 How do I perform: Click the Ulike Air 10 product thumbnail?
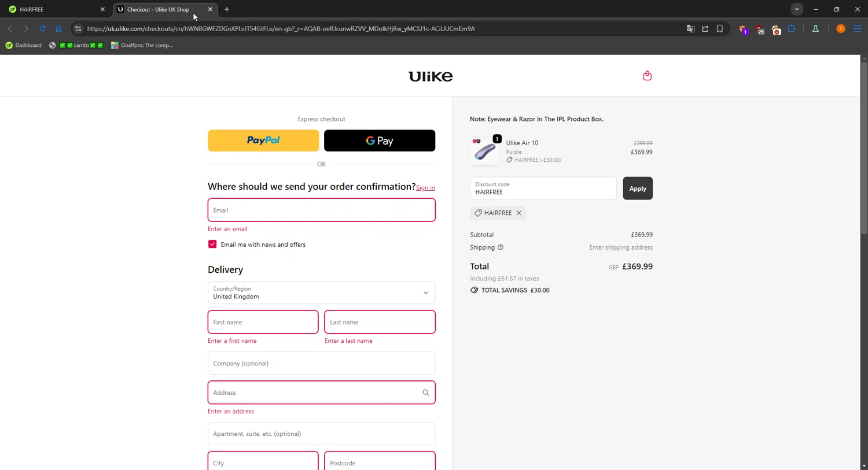(x=485, y=150)
